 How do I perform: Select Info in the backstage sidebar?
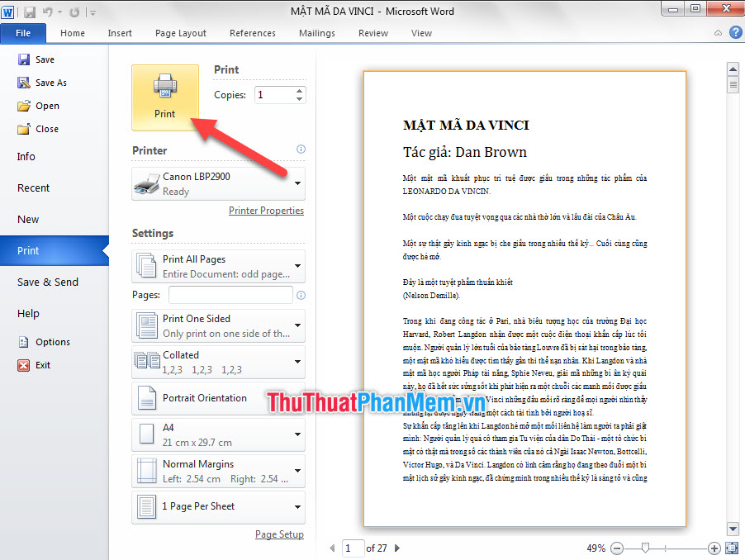pyautogui.click(x=26, y=156)
